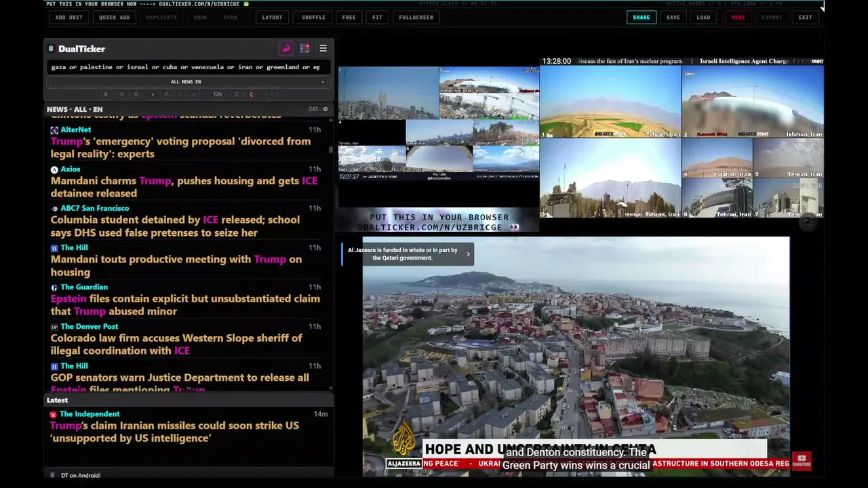This screenshot has width=868, height=488.
Task: Click the DualTicker logo icon
Action: [x=51, y=49]
